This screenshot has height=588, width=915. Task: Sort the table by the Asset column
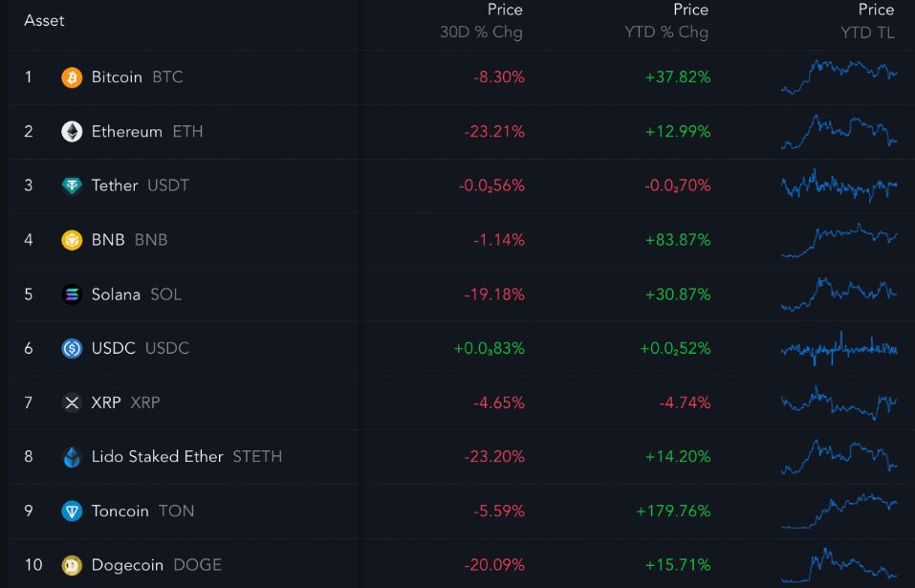click(x=45, y=19)
